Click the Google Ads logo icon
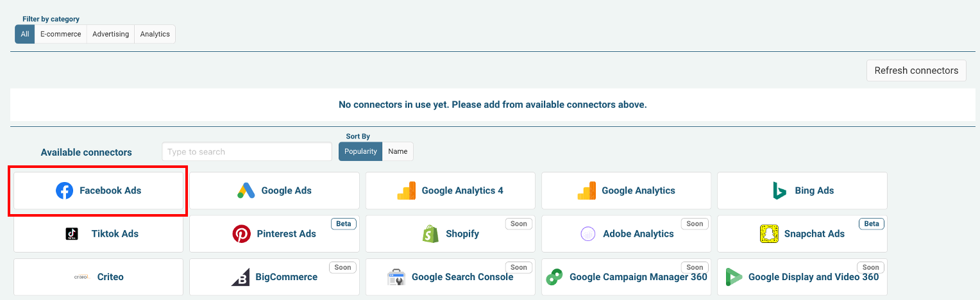The height and width of the screenshot is (300, 980). point(246,191)
